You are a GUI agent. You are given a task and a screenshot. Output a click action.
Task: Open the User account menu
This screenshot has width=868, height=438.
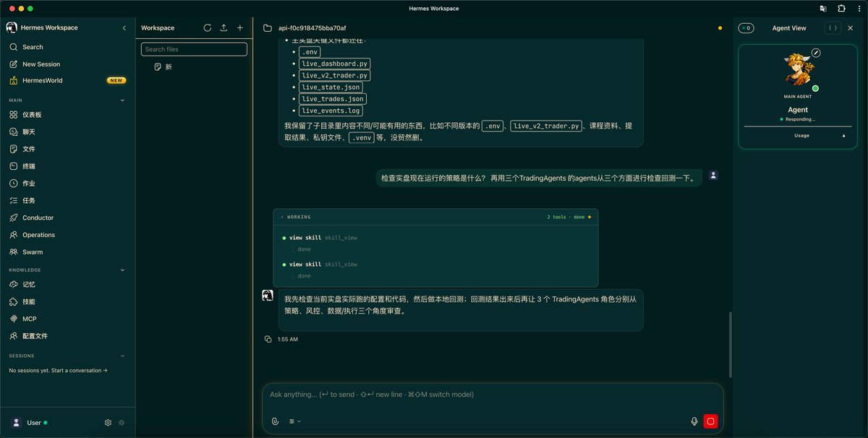(30, 423)
